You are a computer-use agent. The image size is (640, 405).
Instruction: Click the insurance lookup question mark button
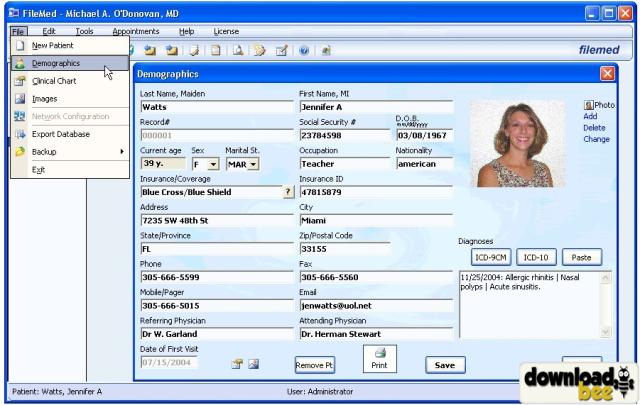[x=289, y=192]
